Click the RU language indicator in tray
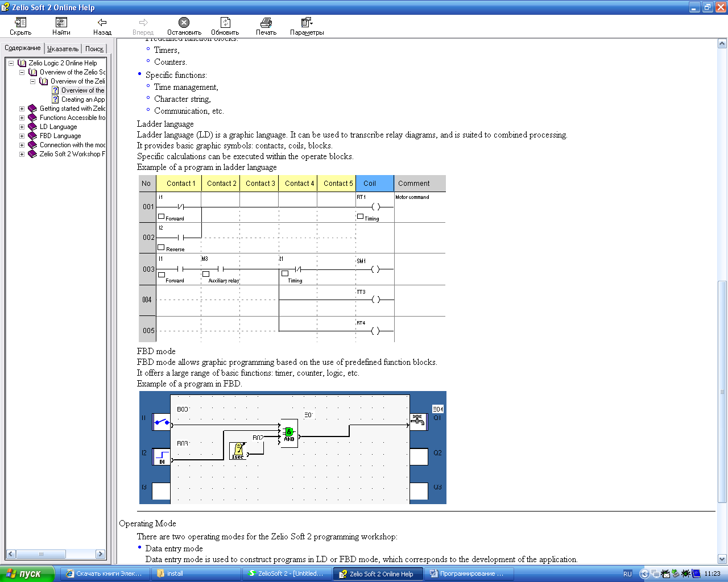Image resolution: width=728 pixels, height=582 pixels. (x=627, y=574)
